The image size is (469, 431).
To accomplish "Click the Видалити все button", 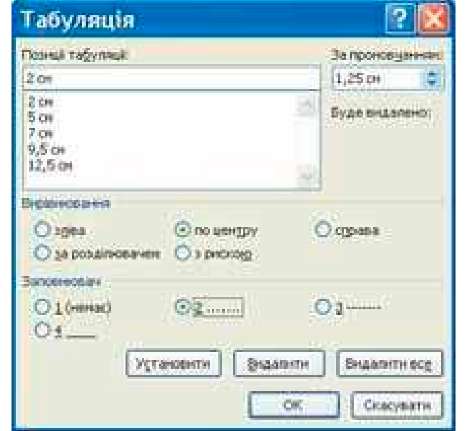I will pos(389,363).
